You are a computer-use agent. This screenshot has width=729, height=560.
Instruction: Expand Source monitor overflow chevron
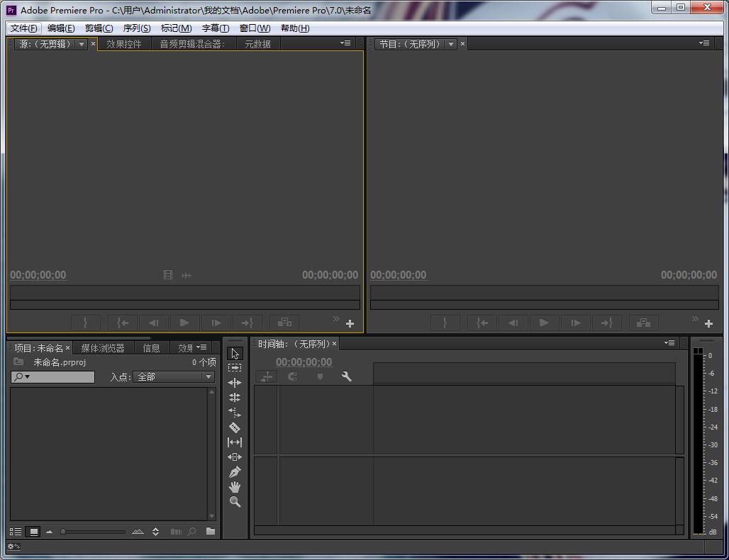click(336, 318)
